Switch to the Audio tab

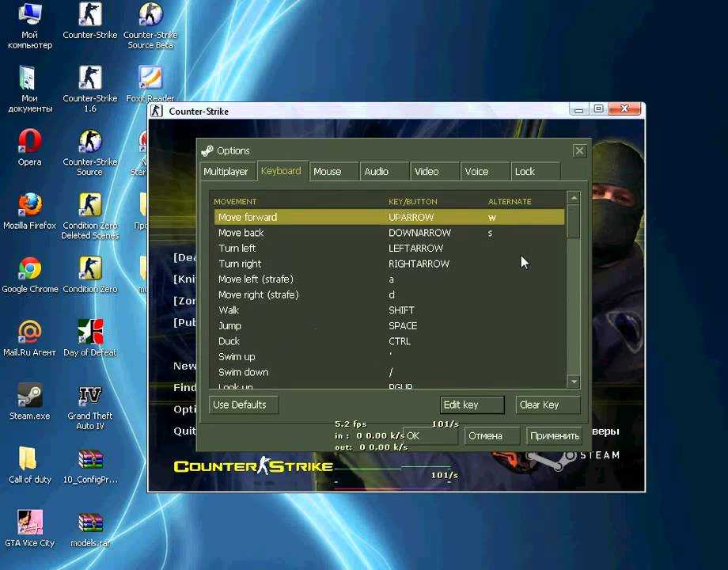[384, 172]
